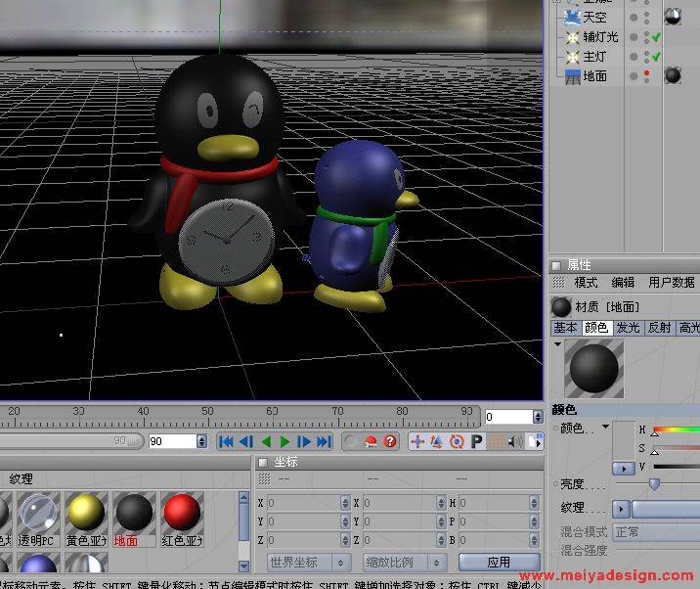Jump to the animation end frame
This screenshot has height=589, width=700.
tap(324, 442)
